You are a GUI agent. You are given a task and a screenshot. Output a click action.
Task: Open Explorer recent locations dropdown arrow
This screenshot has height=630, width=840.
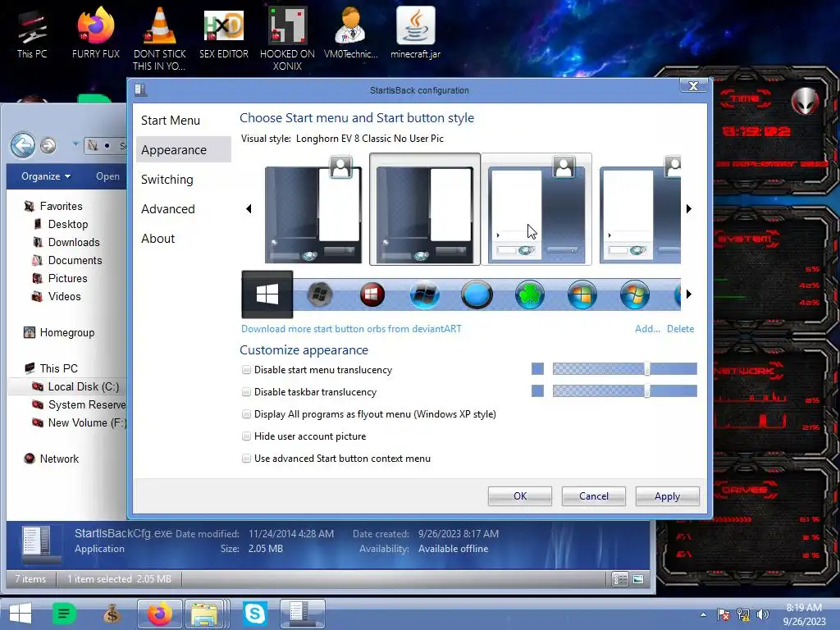tap(75, 144)
